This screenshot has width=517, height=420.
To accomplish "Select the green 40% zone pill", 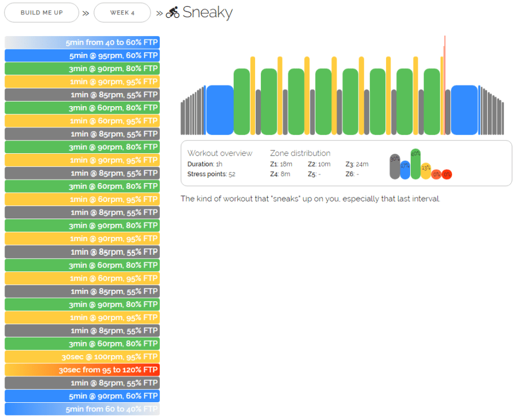I will (x=415, y=164).
